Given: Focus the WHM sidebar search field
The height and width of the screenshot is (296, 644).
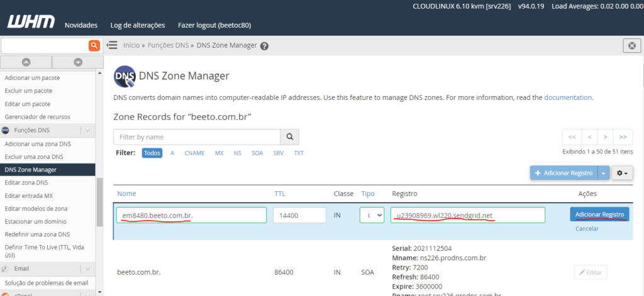Looking at the screenshot, I should (x=45, y=46).
